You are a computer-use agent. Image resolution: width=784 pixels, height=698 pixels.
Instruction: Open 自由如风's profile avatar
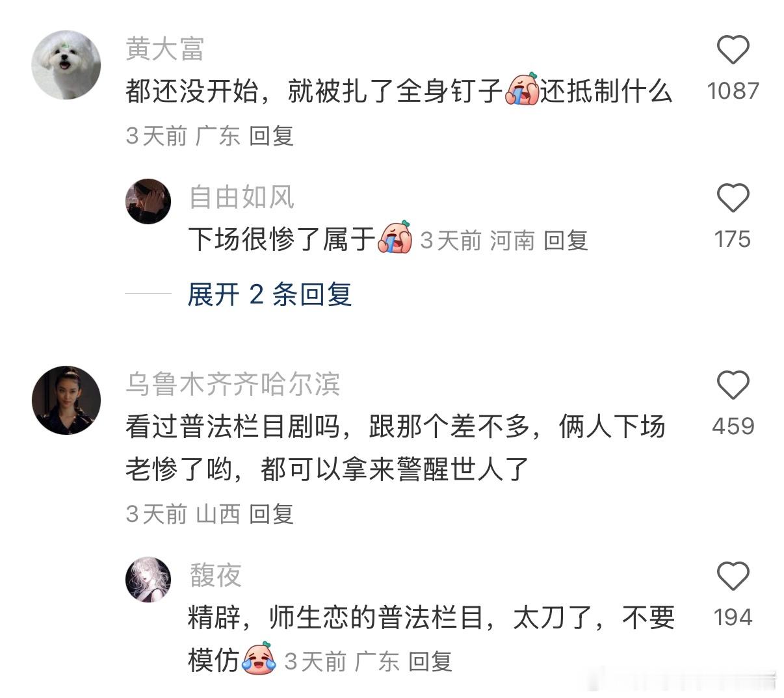tap(148, 201)
